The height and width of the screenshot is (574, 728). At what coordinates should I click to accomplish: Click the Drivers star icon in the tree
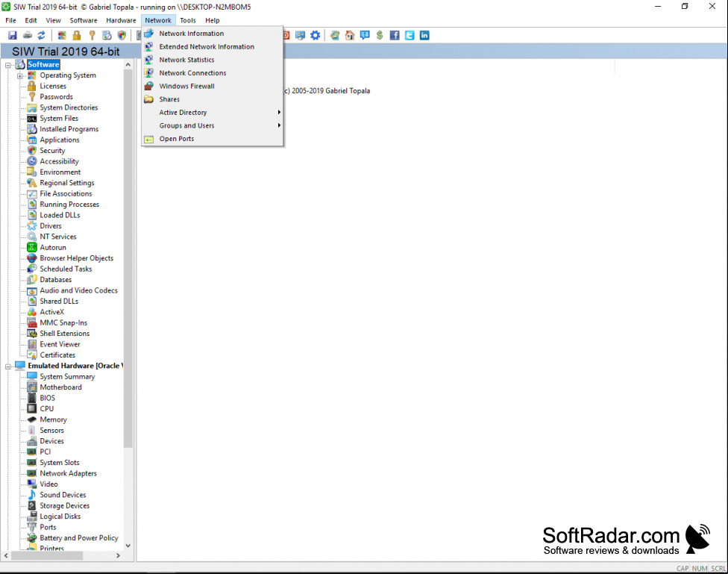point(31,226)
